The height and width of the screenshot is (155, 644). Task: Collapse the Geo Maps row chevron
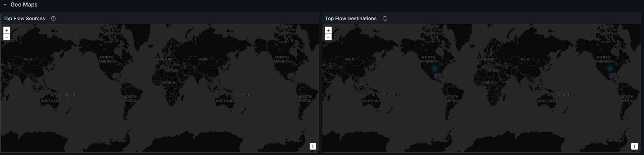pyautogui.click(x=5, y=5)
